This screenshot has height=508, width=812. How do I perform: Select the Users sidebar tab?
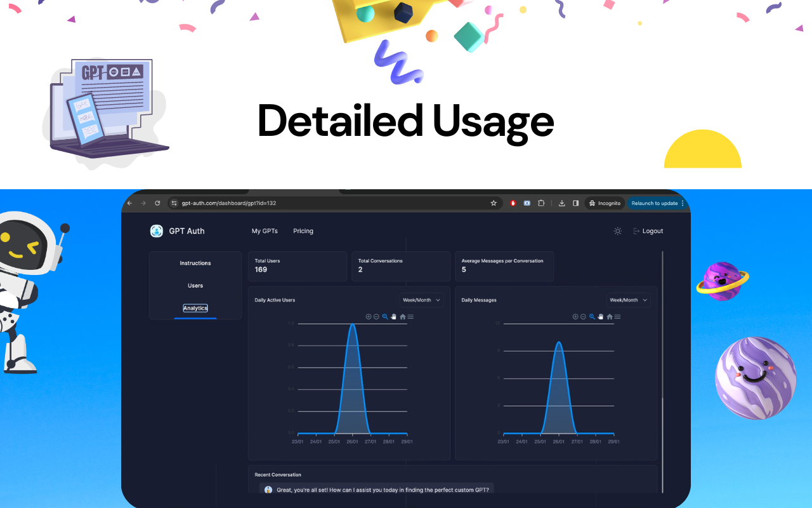[x=195, y=286]
